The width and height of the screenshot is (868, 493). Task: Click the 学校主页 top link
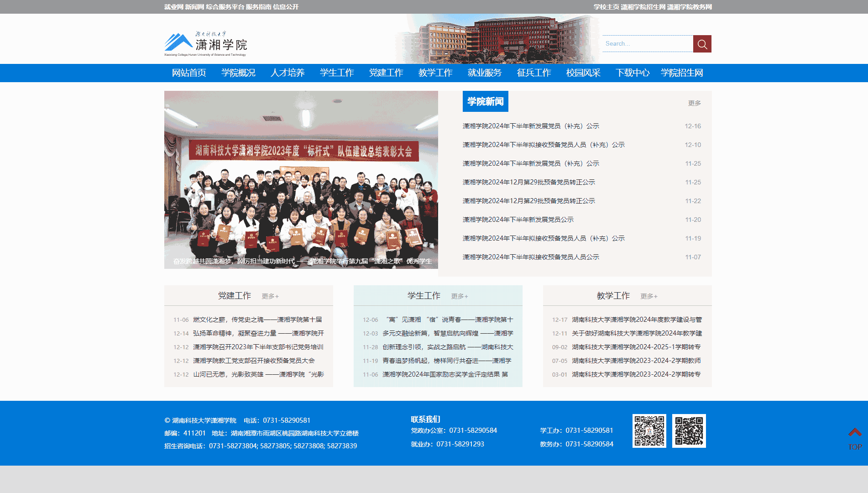606,7
